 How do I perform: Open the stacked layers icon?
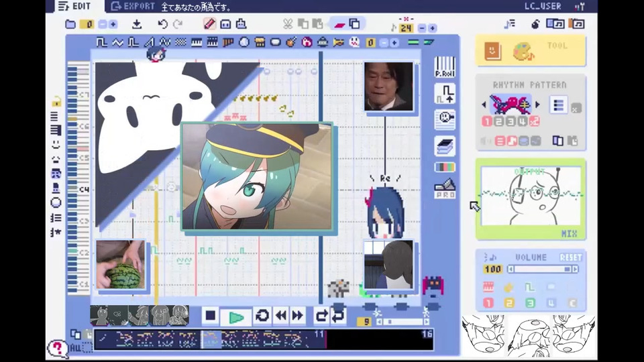pyautogui.click(x=445, y=147)
